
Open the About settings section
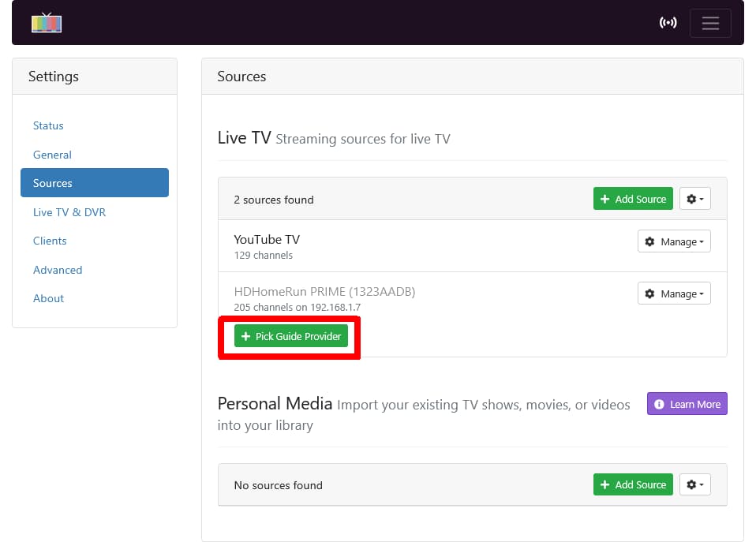click(48, 298)
